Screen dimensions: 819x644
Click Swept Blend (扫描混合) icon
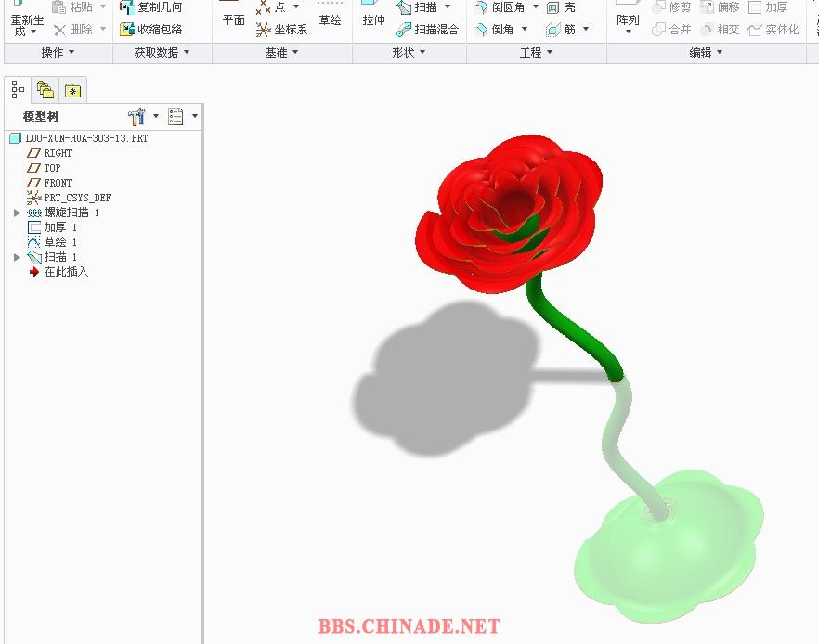point(404,30)
